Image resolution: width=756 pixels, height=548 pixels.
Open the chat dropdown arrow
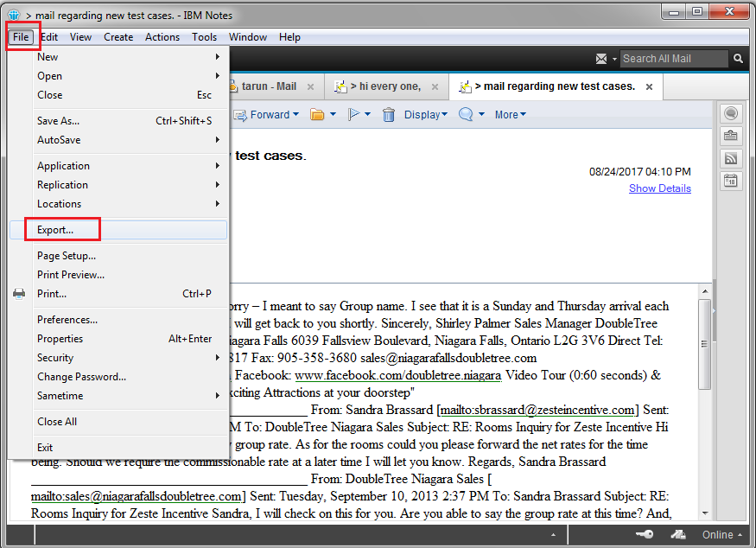(x=481, y=115)
